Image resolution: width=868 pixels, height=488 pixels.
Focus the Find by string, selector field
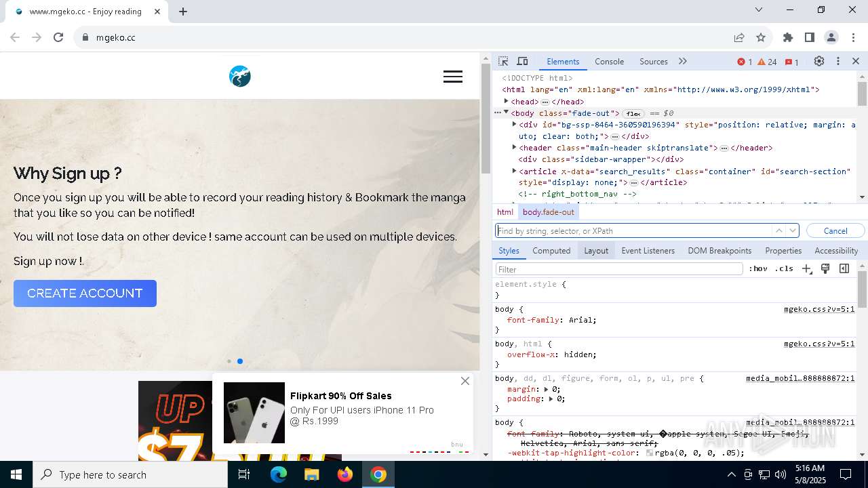[633, 231]
